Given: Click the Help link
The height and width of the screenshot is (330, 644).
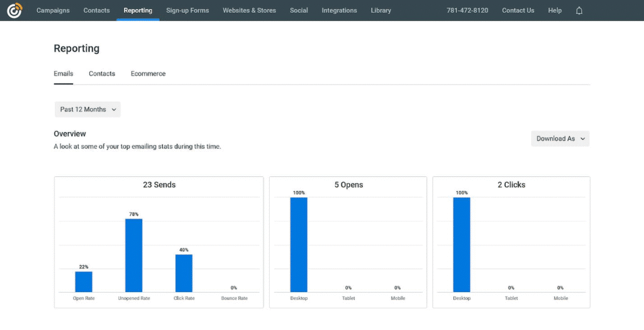Looking at the screenshot, I should pos(555,10).
